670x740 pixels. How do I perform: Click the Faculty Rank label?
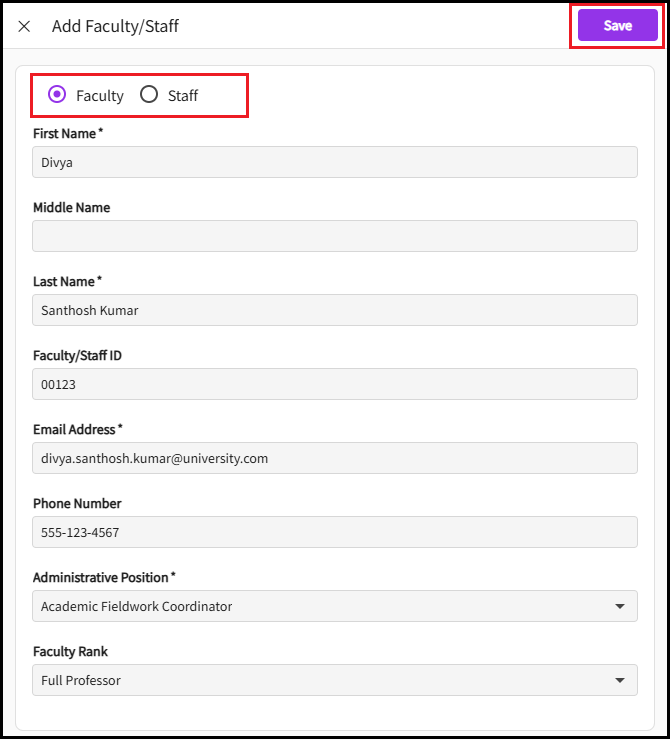click(x=69, y=651)
